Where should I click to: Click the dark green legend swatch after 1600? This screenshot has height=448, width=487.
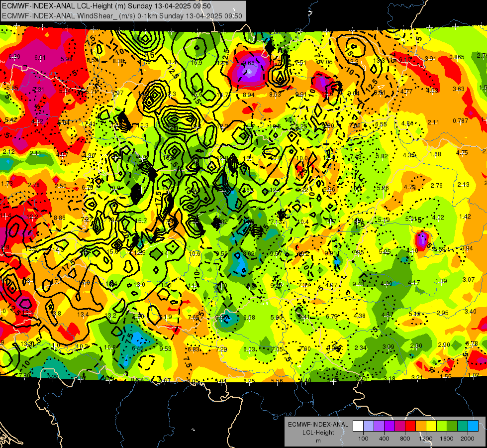(x=452, y=426)
